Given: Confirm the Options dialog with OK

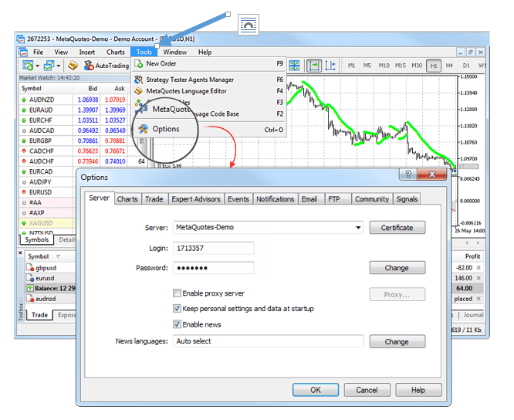Looking at the screenshot, I should tap(316, 390).
